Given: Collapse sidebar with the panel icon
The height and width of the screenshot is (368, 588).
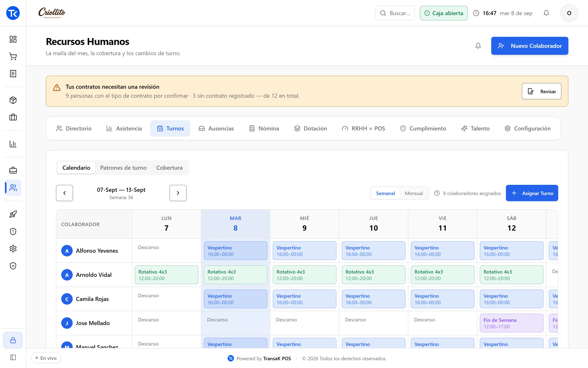Looking at the screenshot, I should 13,357.
